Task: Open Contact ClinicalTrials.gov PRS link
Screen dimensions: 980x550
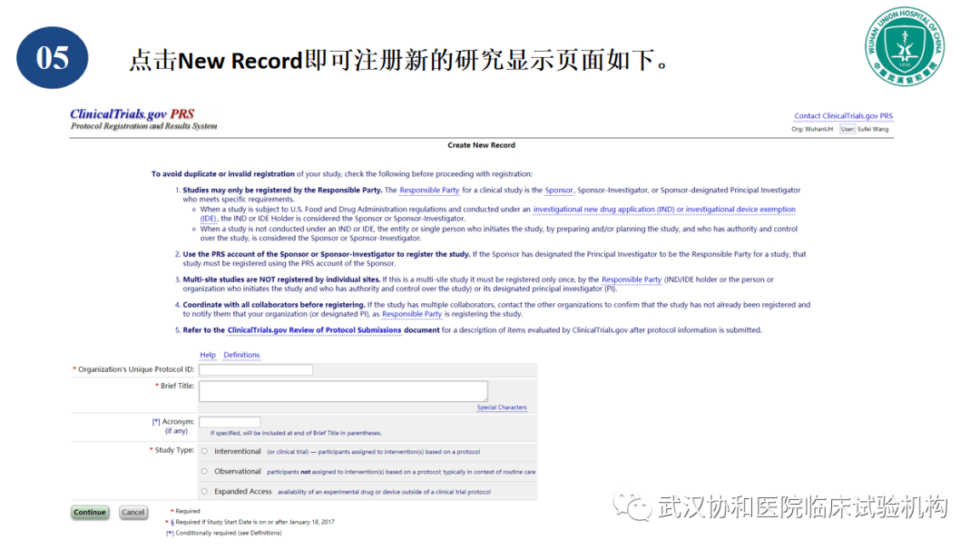Action: (x=843, y=116)
